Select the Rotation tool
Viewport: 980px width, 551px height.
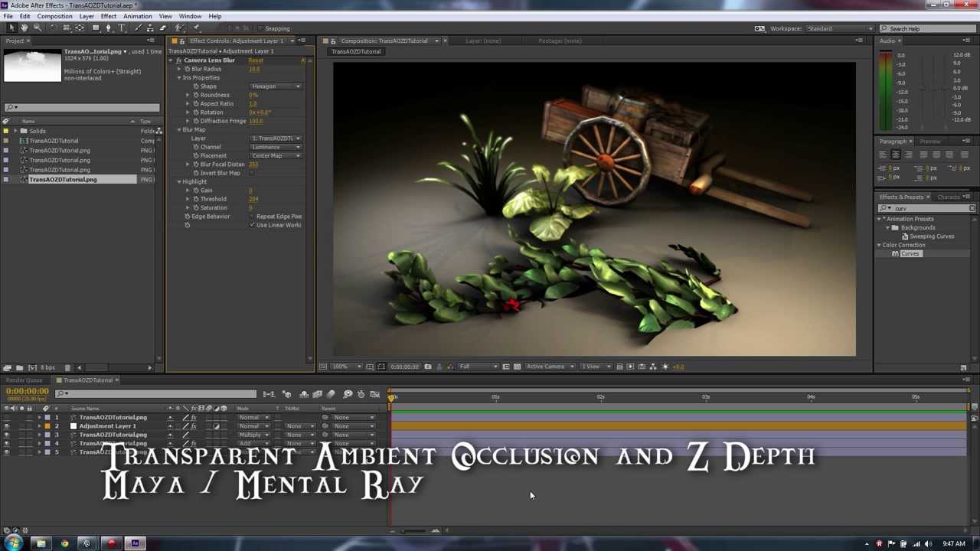(x=53, y=28)
